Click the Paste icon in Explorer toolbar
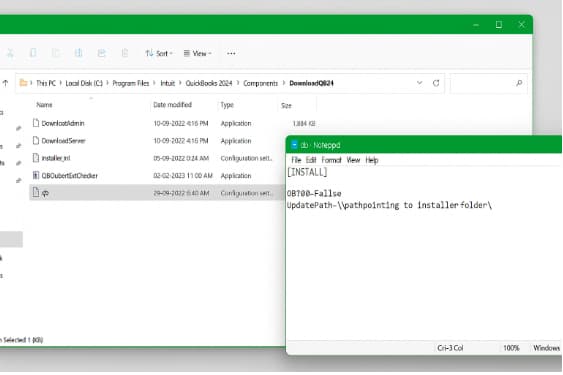Viewport: 563px width, 375px height. click(x=56, y=53)
